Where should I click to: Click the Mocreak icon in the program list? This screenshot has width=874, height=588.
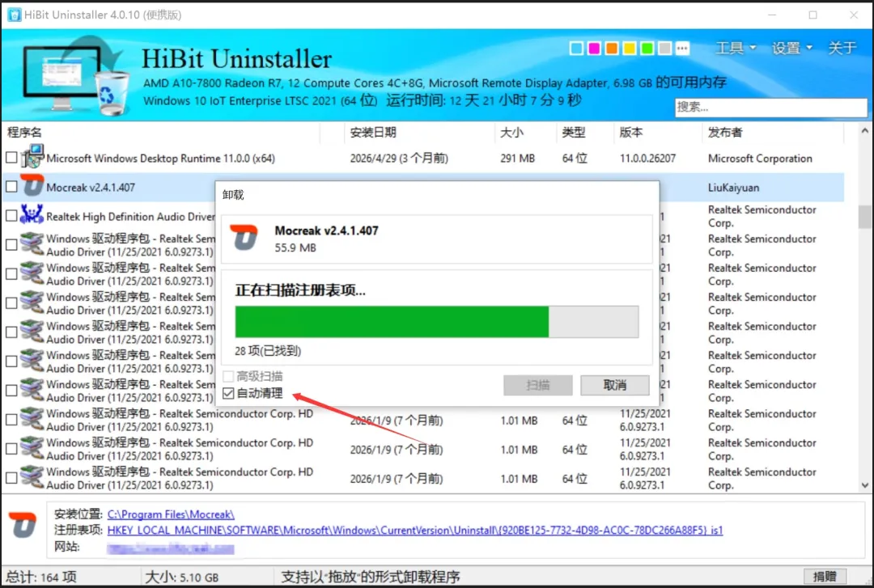pyautogui.click(x=32, y=185)
